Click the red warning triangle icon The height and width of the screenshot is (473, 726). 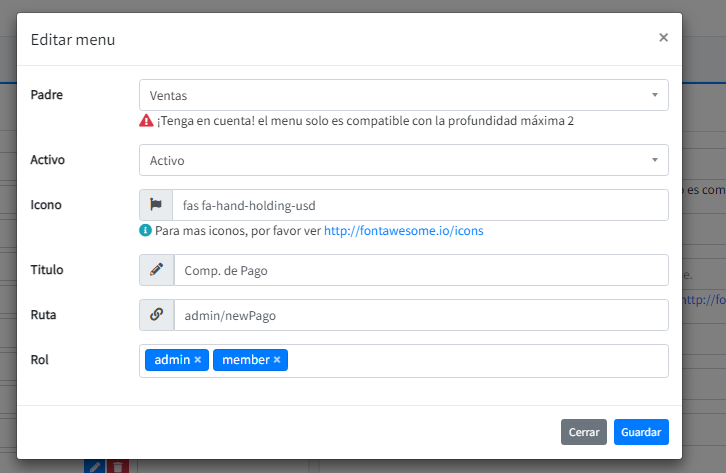tap(146, 121)
